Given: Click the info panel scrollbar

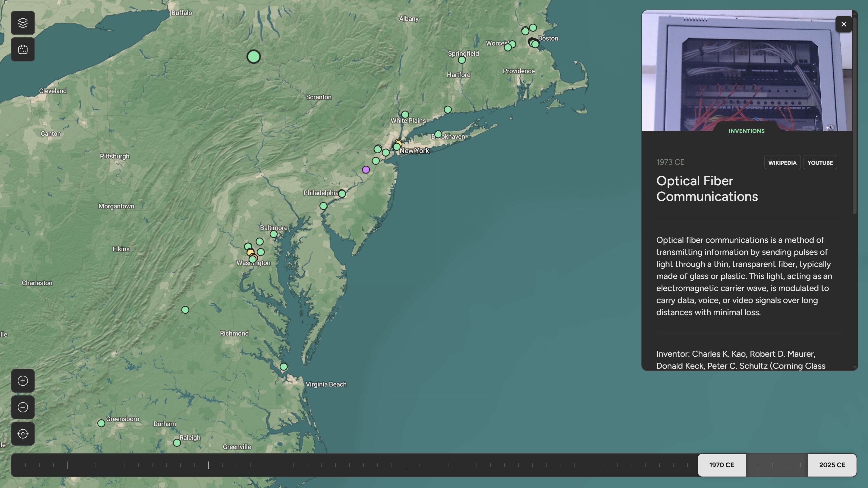Looking at the screenshot, I should (x=854, y=114).
